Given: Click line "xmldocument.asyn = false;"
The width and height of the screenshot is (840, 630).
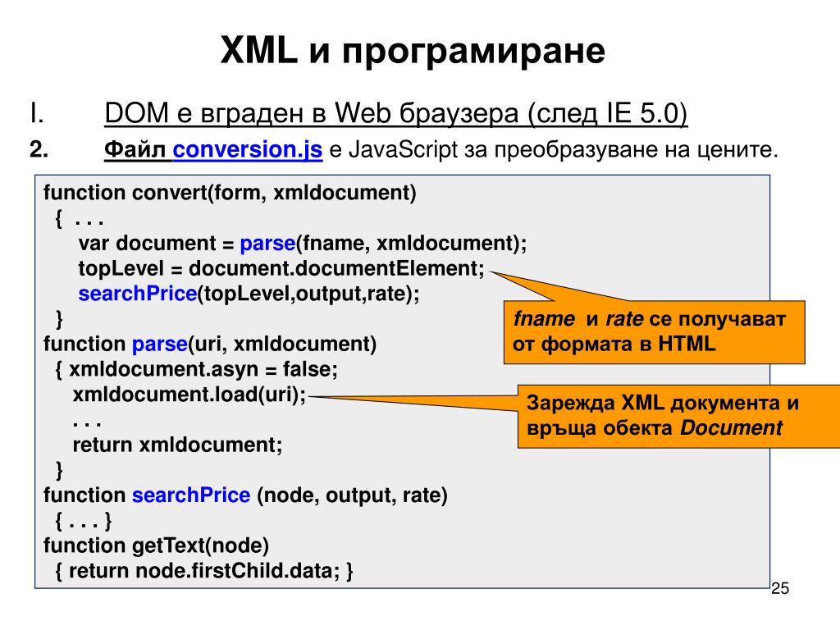Looking at the screenshot, I should click(203, 369).
